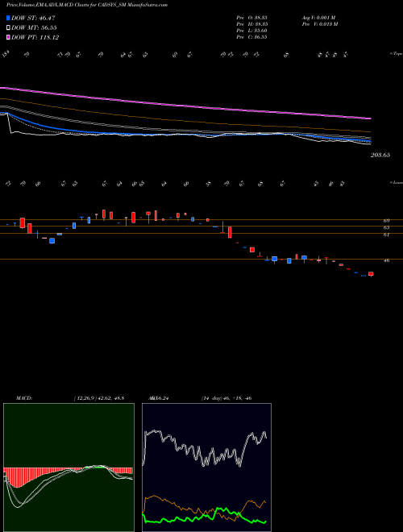The image size is (403, 532).
Task: Click the 46 price level label
Action: coord(386,260)
